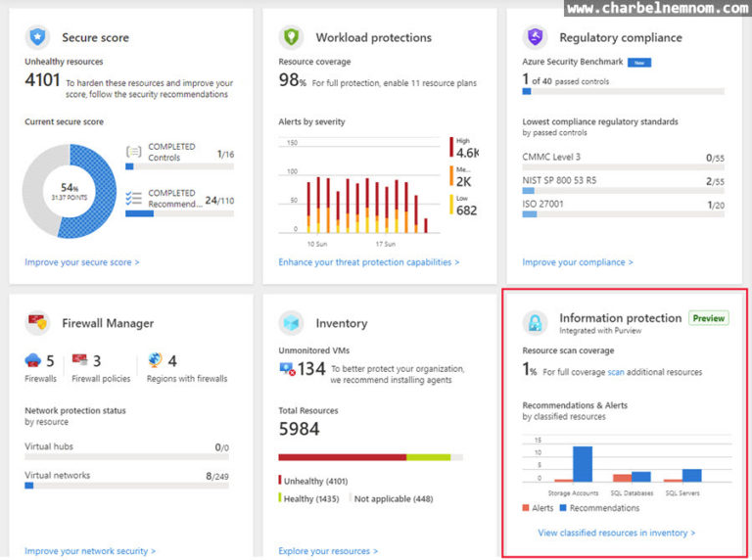Click the Information protection card title
Viewport: 752px width, 560px height.
coord(620,318)
